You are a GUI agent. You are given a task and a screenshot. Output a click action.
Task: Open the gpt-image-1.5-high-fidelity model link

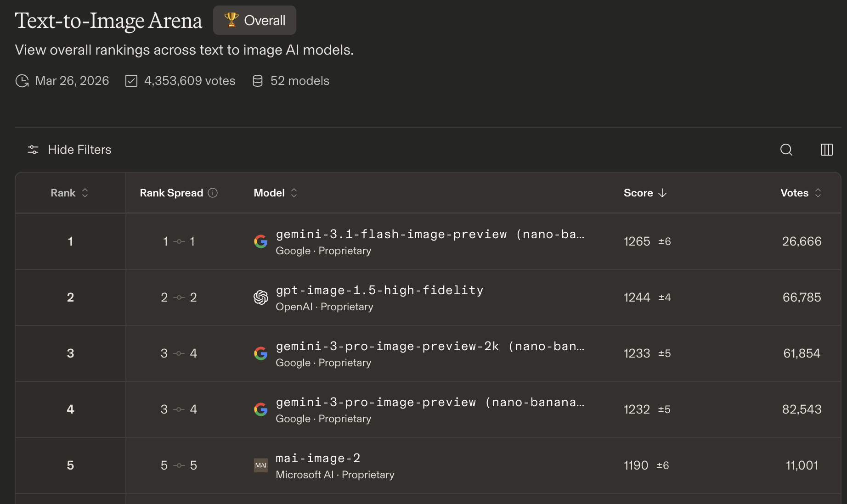(x=379, y=291)
